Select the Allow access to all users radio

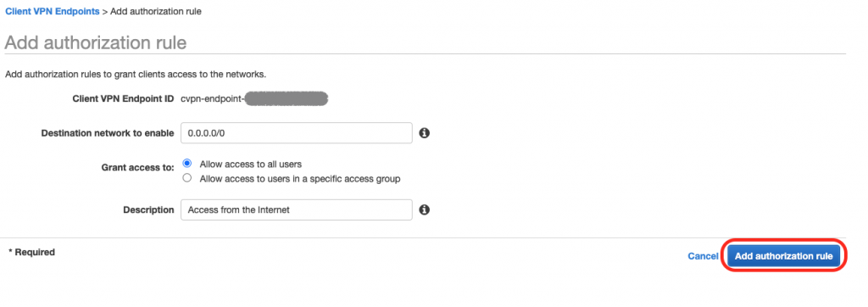tap(187, 164)
